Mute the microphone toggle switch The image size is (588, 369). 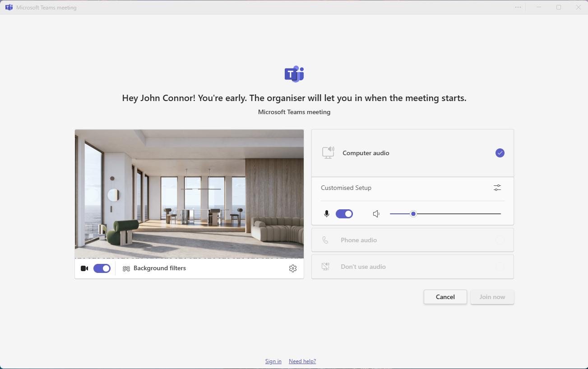click(x=344, y=214)
